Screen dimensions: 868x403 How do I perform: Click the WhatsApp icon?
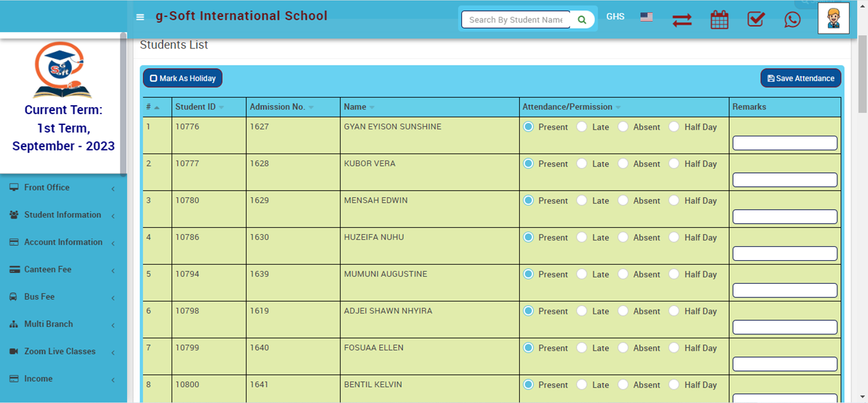792,20
